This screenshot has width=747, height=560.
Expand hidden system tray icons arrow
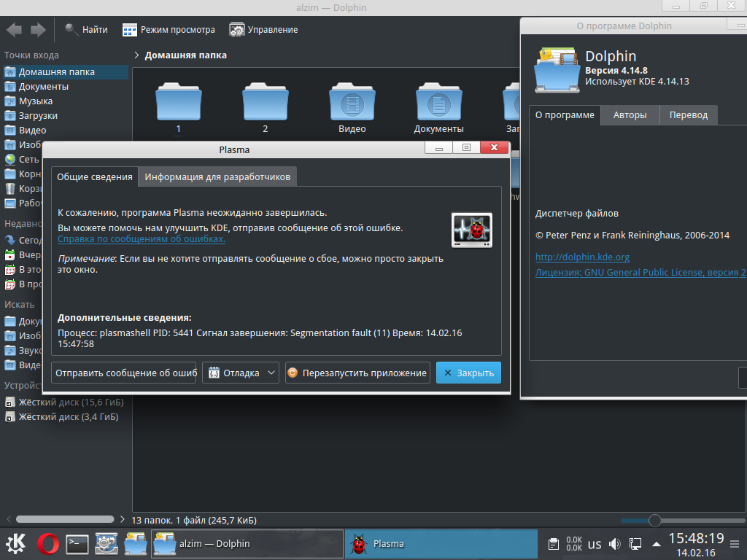[656, 544]
